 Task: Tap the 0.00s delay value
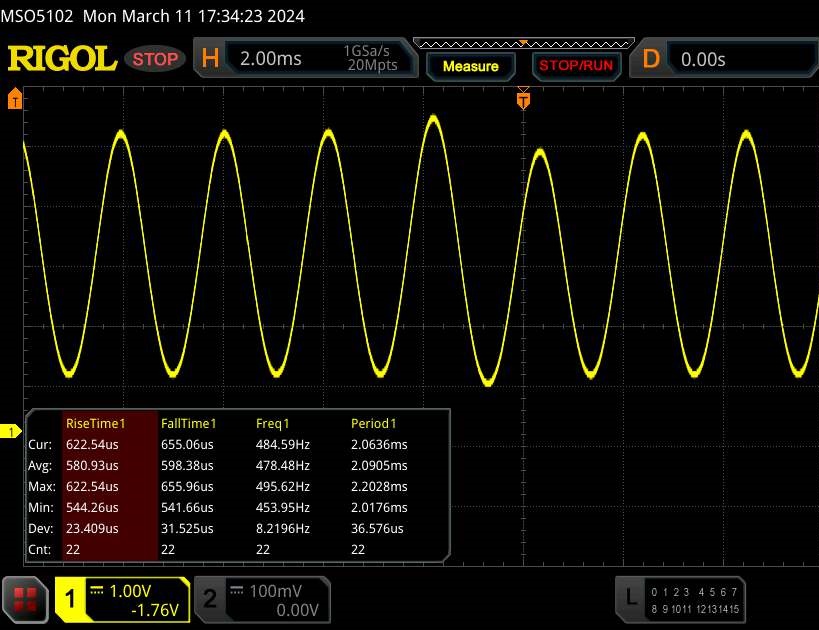pyautogui.click(x=703, y=60)
